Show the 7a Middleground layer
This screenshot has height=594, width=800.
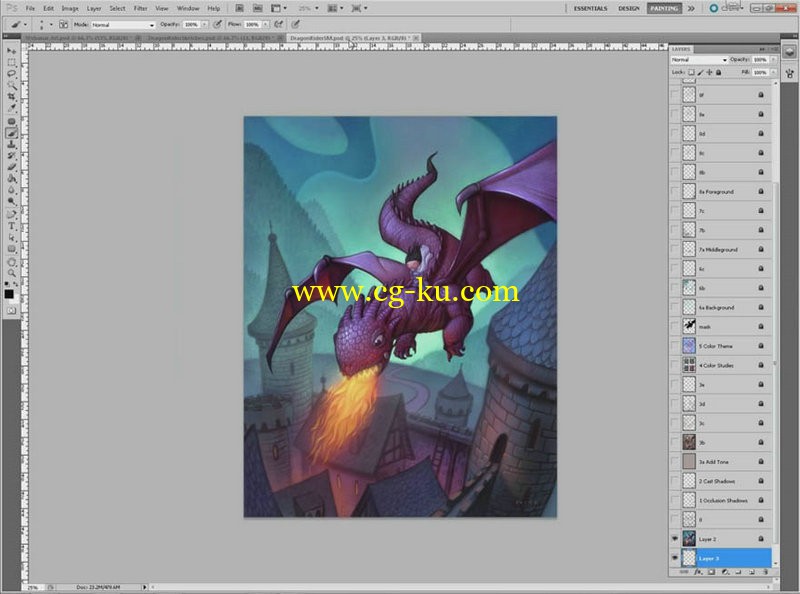674,249
